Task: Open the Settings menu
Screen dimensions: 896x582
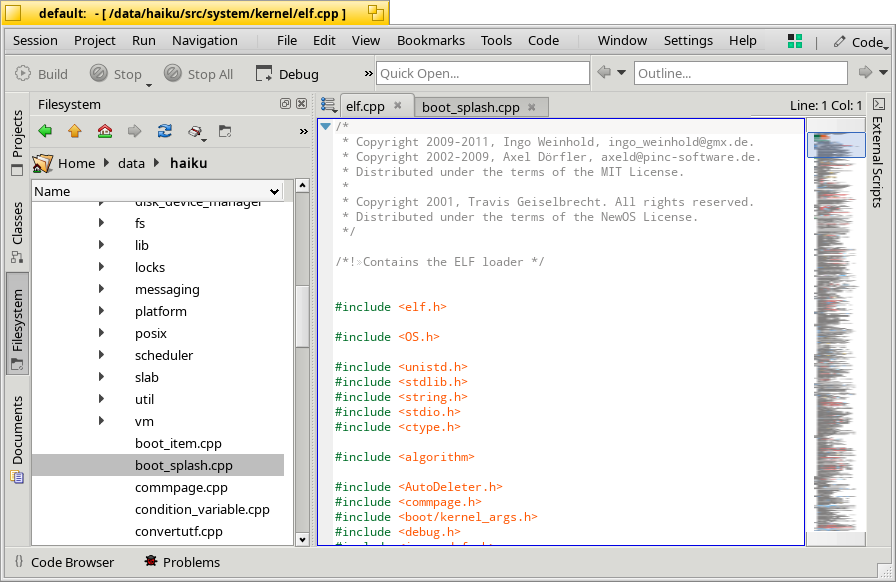Action: point(688,41)
